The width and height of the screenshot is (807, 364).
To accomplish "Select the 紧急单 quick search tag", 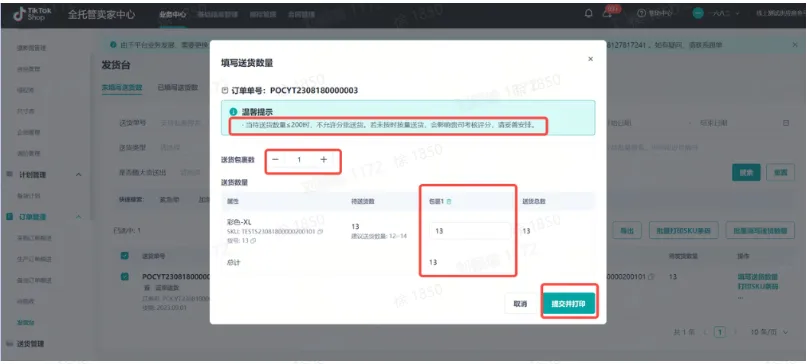I will tap(169, 199).
